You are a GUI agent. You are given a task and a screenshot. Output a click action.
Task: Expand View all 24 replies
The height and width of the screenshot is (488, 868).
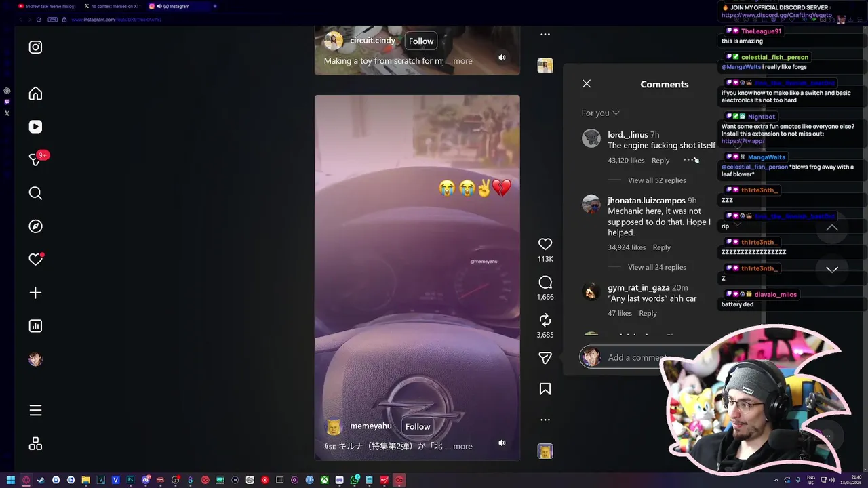(x=656, y=267)
